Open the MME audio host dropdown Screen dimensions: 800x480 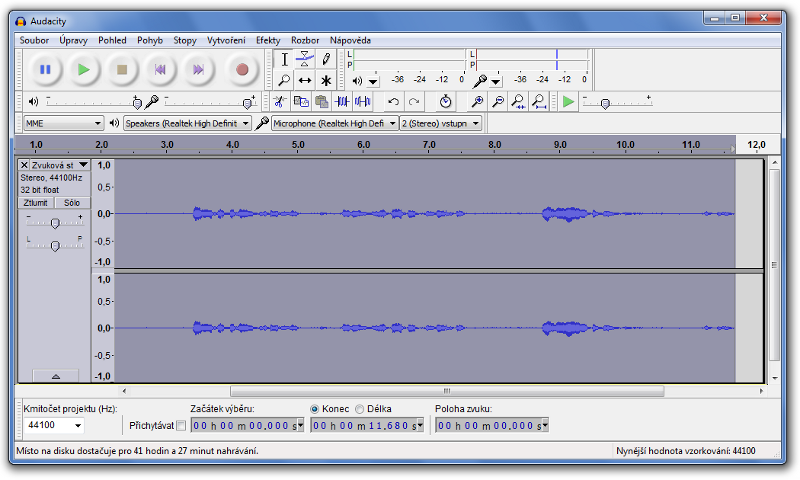(x=63, y=123)
